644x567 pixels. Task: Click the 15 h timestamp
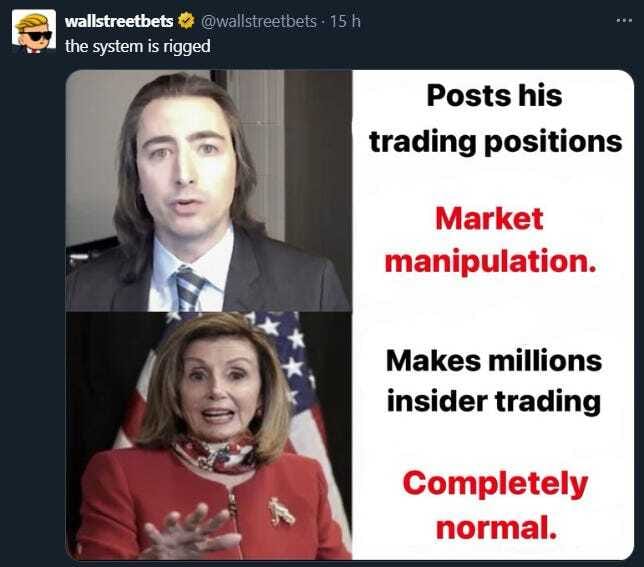coord(345,21)
